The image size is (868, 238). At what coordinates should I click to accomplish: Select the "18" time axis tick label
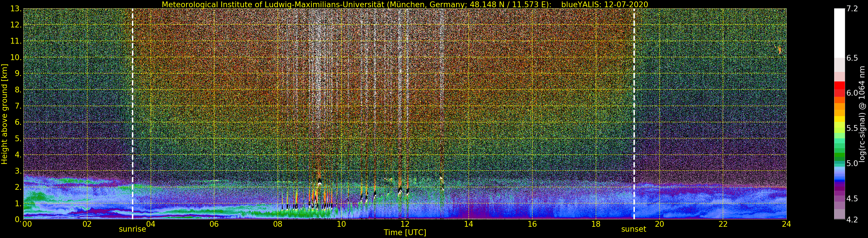click(x=596, y=224)
